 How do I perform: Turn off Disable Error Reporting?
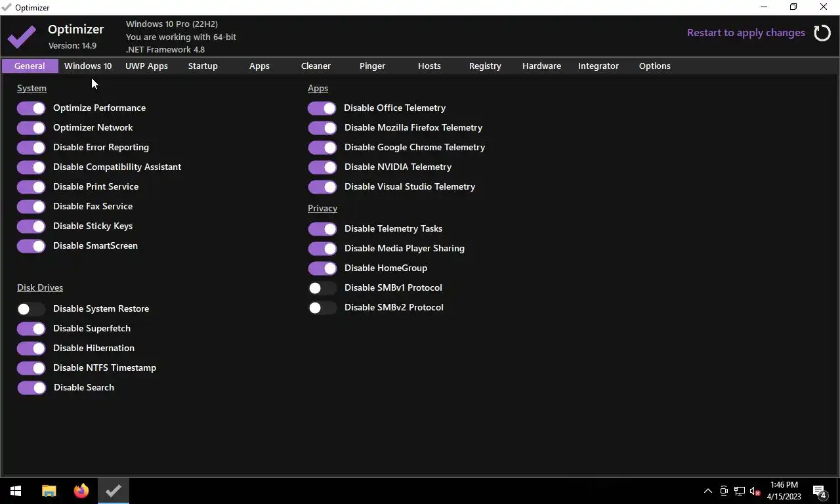(x=31, y=148)
